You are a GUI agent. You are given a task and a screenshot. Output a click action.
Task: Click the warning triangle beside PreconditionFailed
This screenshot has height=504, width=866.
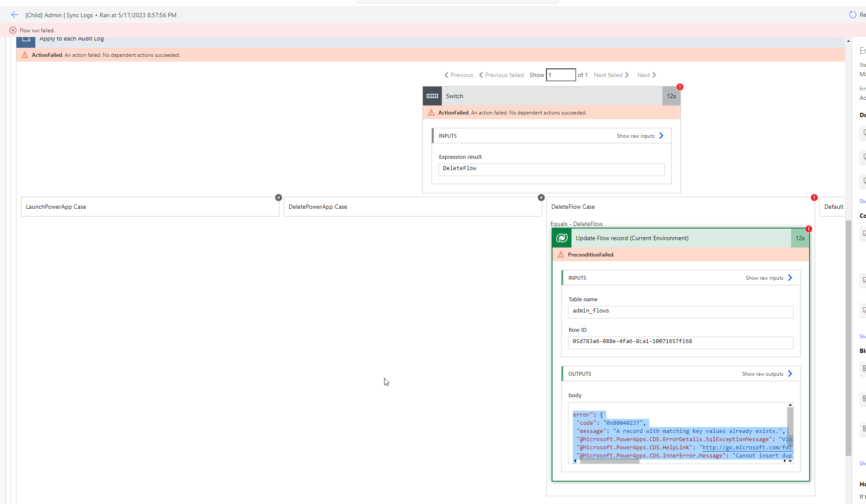(561, 254)
